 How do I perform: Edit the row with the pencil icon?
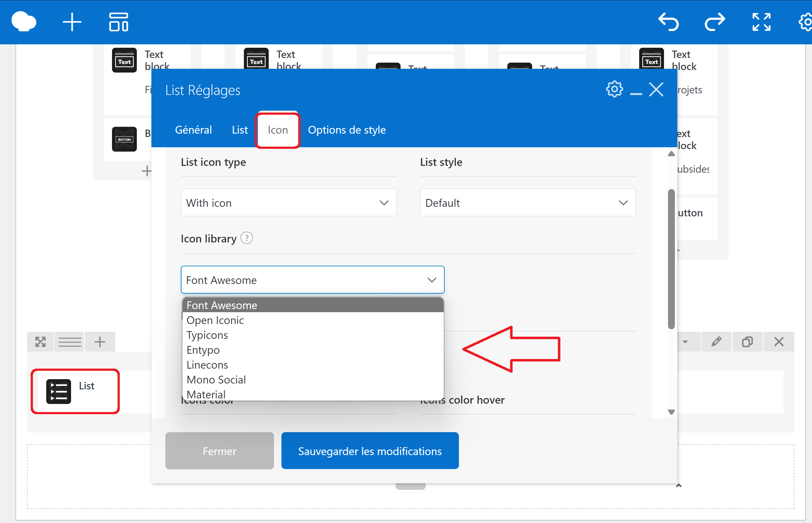(x=716, y=342)
